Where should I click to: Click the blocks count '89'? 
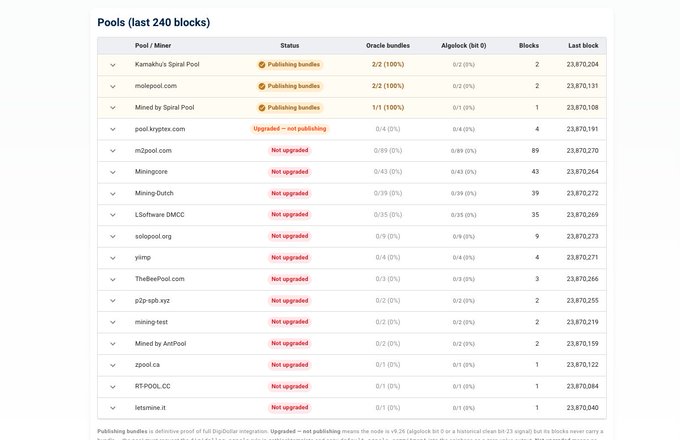click(x=535, y=151)
